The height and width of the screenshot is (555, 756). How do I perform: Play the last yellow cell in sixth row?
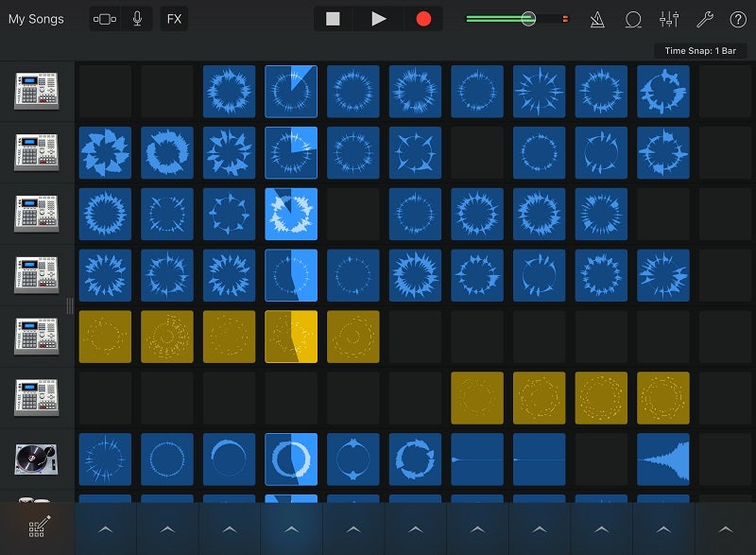tap(663, 398)
